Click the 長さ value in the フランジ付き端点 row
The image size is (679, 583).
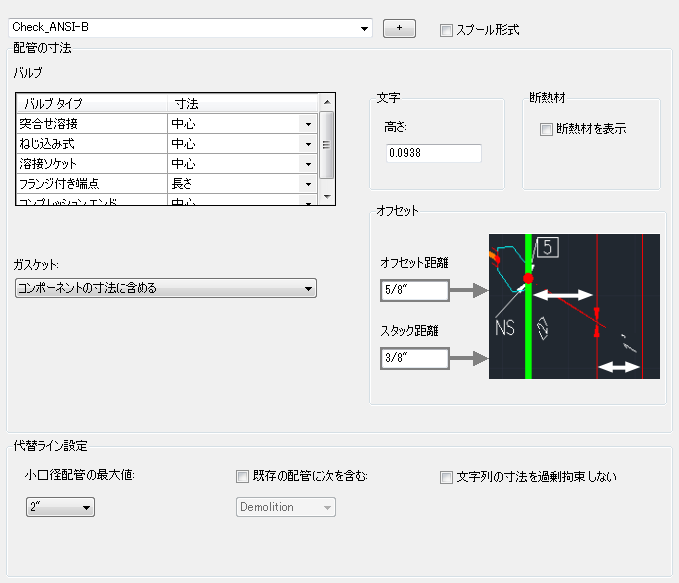coord(181,184)
